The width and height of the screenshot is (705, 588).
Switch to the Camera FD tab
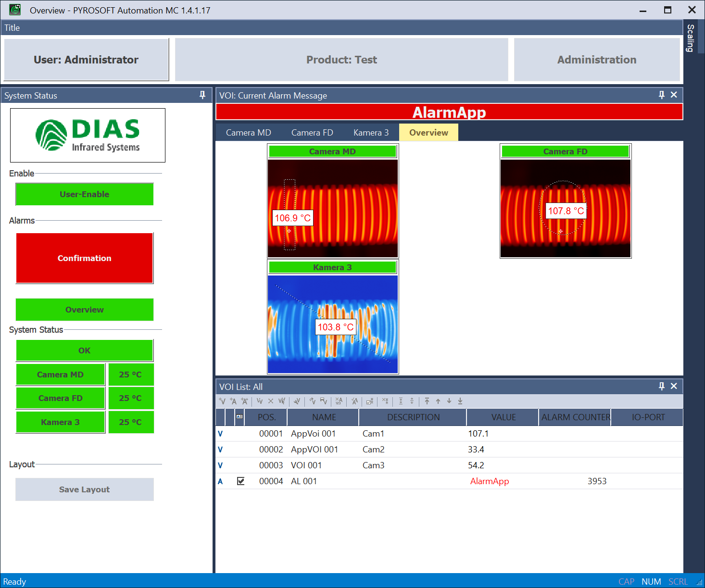(x=312, y=132)
